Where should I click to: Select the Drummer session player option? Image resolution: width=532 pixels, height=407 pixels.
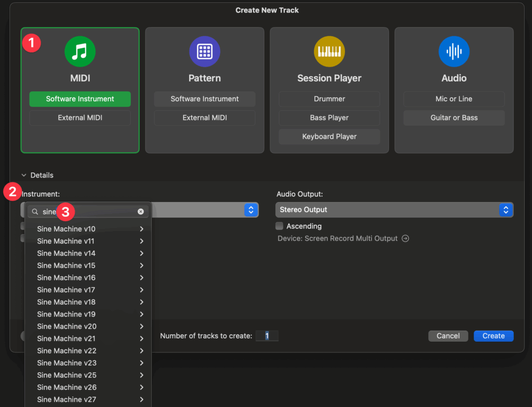point(329,99)
